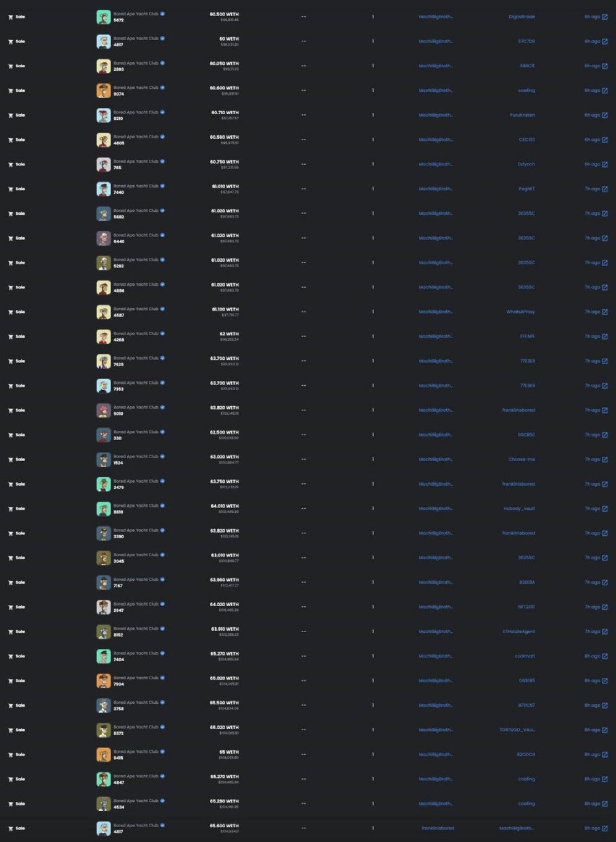Image resolution: width=616 pixels, height=842 pixels.
Task: Click the Sale cart icon for ape 330
Action: tap(10, 435)
